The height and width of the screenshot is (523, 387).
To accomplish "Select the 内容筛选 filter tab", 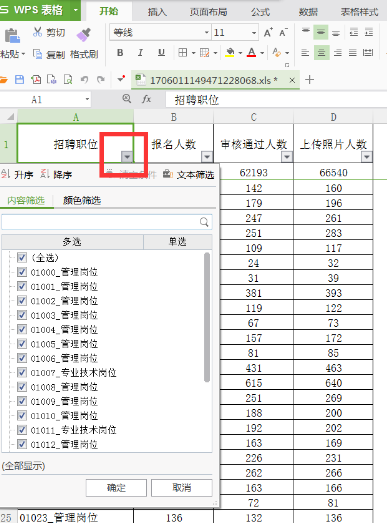I will [26, 200].
